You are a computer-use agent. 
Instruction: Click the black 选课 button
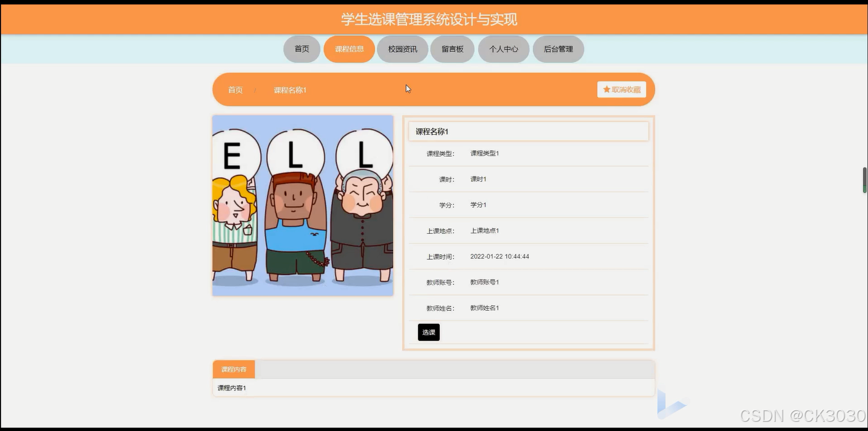429,332
